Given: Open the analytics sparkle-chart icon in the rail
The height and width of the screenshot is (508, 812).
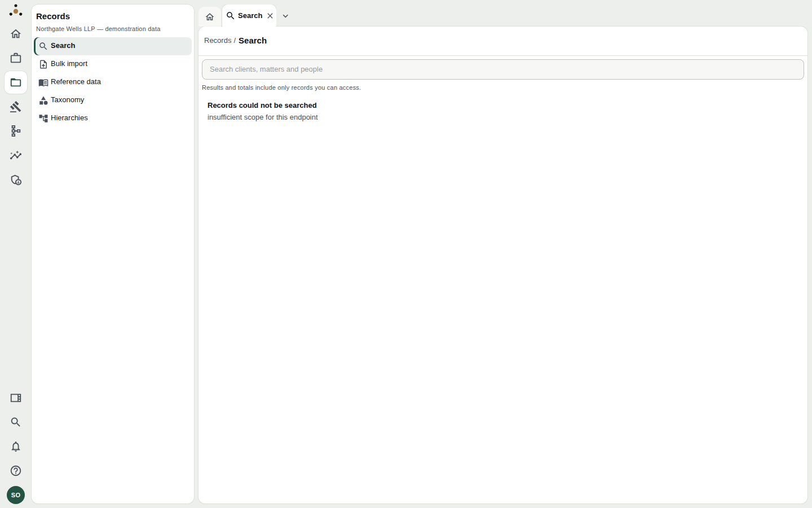Looking at the screenshot, I should (16, 155).
